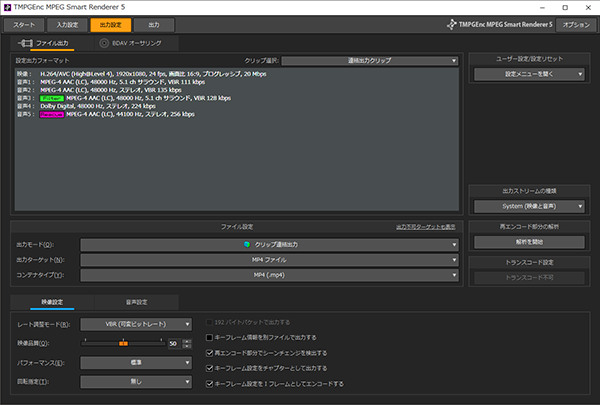Viewport: 600px width, 405px height.
Task: Select the 音声5 AAC 44100 Hz 256 kbps line
Action: pos(106,114)
